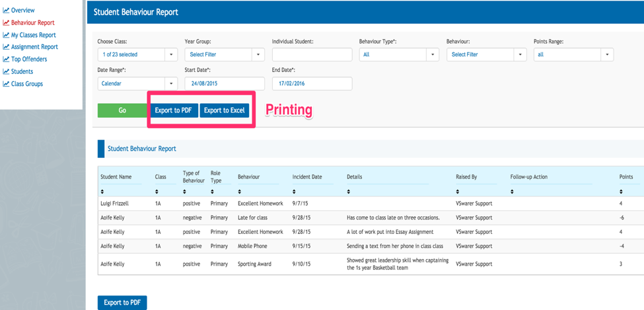Open Behaviour Report in sidebar
This screenshot has height=310, width=644.
coord(33,22)
